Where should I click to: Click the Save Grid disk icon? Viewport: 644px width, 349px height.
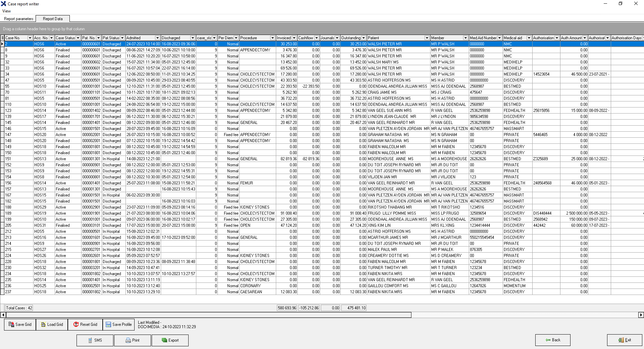(11, 324)
